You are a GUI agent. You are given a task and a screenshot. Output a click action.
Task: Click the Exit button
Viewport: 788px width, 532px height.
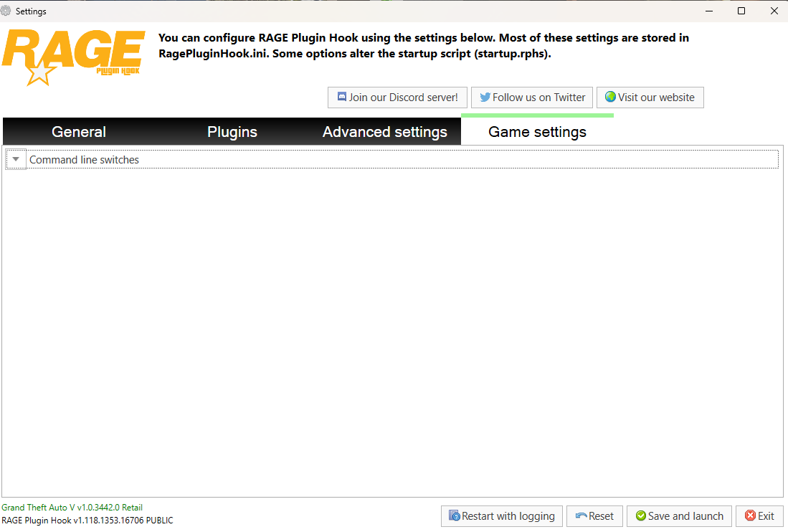[x=759, y=516]
